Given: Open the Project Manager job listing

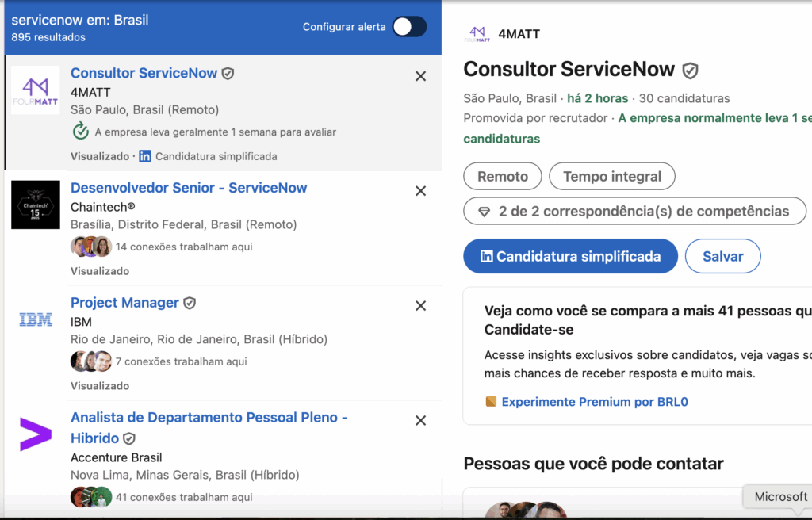Looking at the screenshot, I should 124,303.
